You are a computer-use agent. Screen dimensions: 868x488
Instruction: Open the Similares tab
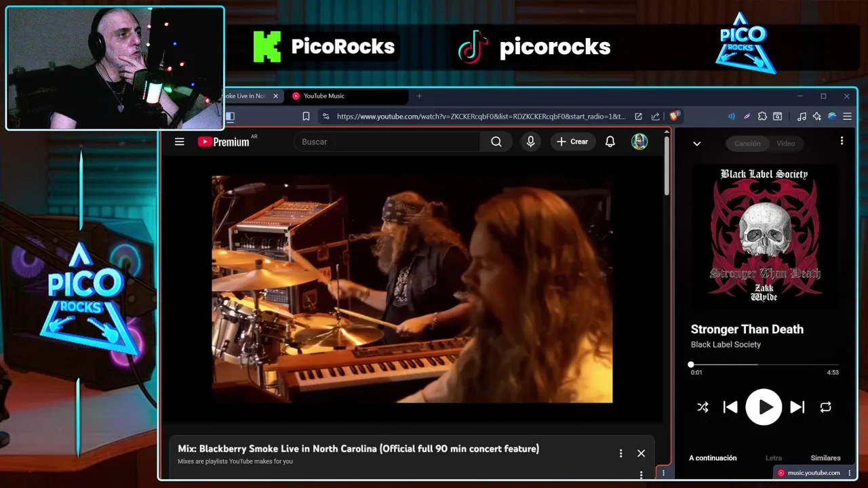825,458
